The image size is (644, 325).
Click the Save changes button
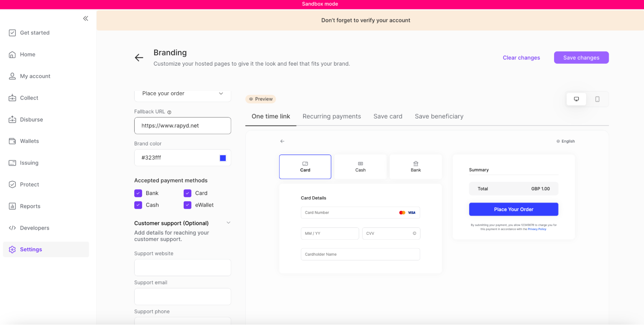[581, 58]
